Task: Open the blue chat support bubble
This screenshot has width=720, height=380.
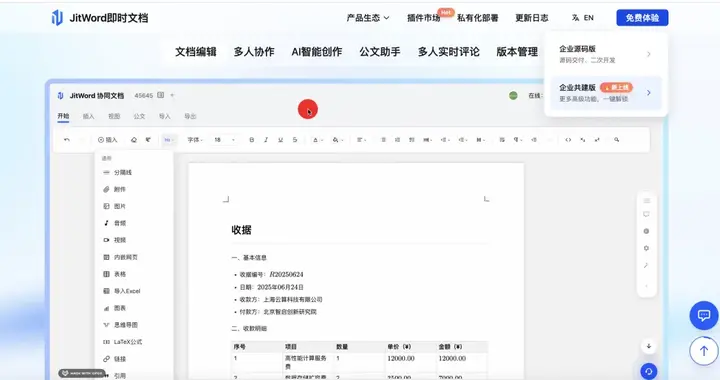Action: click(704, 315)
